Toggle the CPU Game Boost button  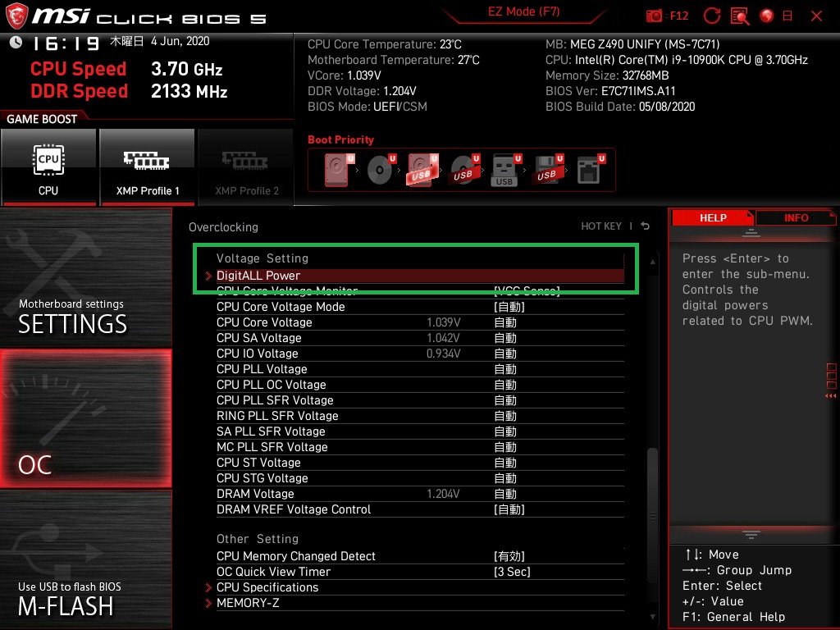coord(48,167)
